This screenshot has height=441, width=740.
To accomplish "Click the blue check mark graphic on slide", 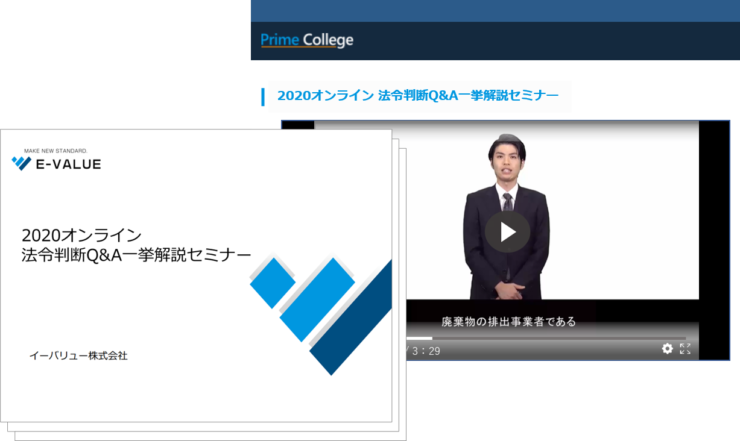I will point(321,314).
